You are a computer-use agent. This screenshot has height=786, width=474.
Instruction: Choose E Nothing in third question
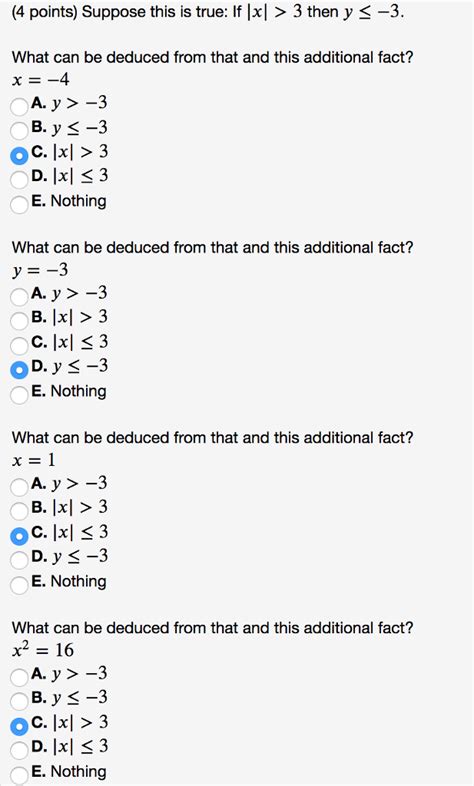pos(19,585)
